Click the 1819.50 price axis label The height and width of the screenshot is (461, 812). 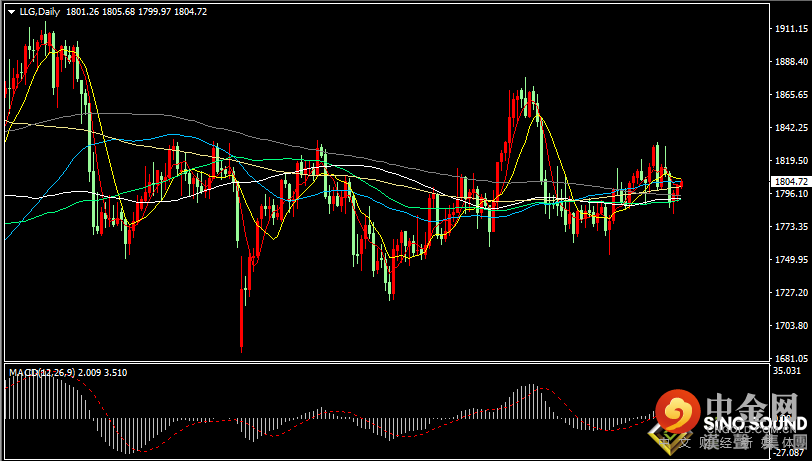point(791,161)
